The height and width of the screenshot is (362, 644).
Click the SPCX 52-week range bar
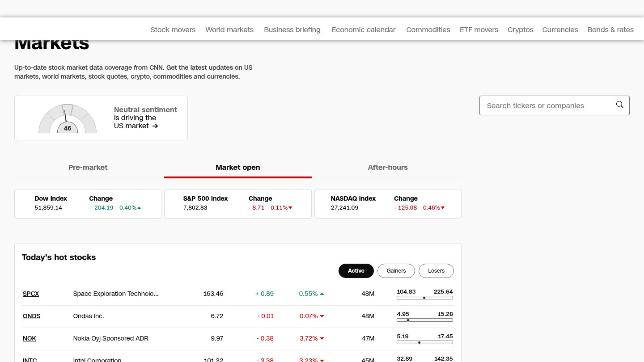pos(425,298)
